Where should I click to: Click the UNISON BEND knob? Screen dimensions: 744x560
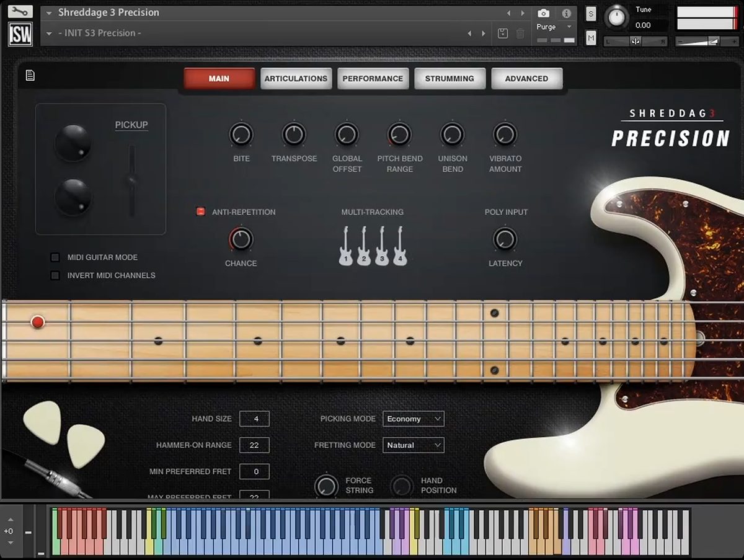point(453,135)
